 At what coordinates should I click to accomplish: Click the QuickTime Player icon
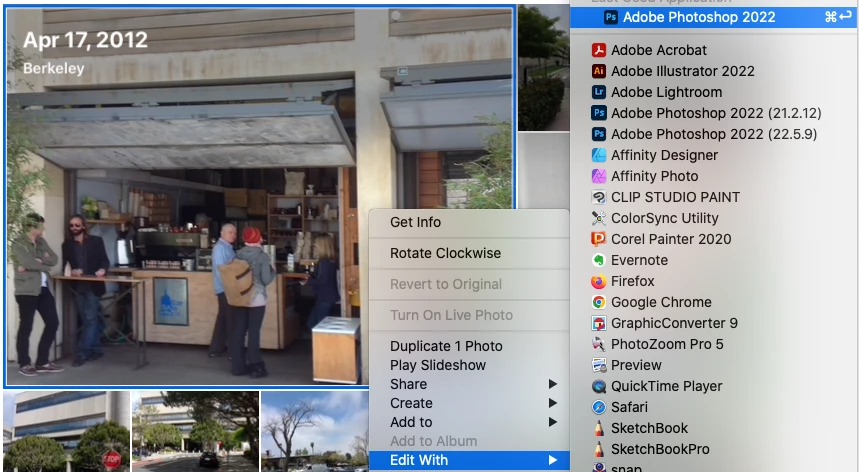click(598, 387)
